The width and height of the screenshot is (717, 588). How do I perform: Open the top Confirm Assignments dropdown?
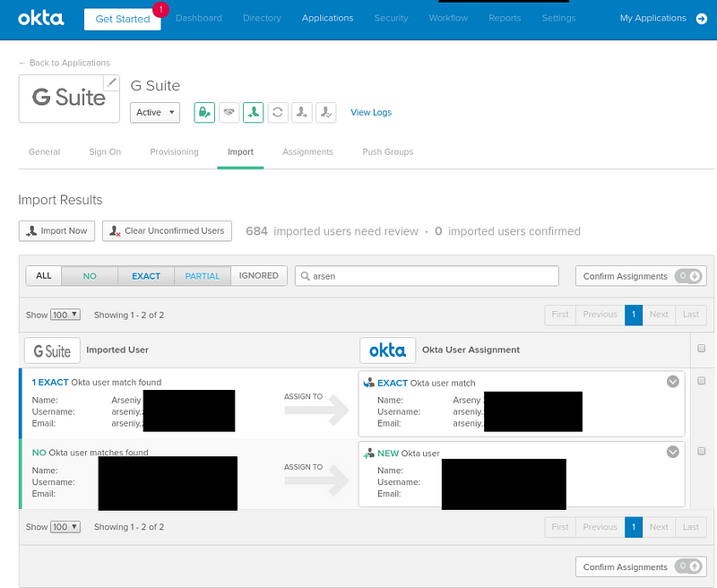641,276
